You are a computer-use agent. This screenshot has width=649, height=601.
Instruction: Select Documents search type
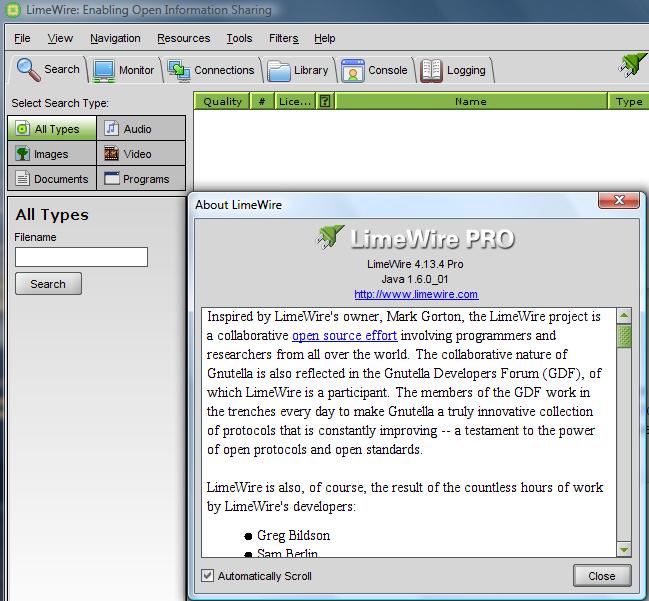52,178
